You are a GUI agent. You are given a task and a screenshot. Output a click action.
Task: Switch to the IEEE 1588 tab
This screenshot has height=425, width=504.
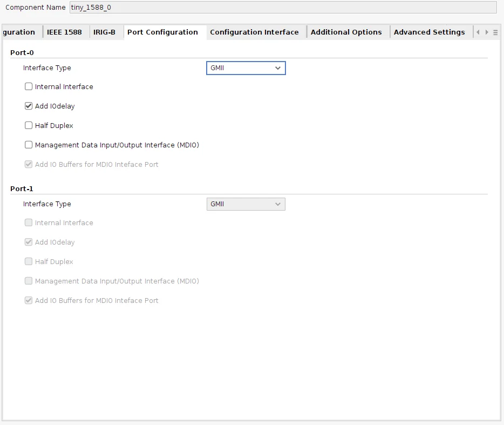point(64,32)
